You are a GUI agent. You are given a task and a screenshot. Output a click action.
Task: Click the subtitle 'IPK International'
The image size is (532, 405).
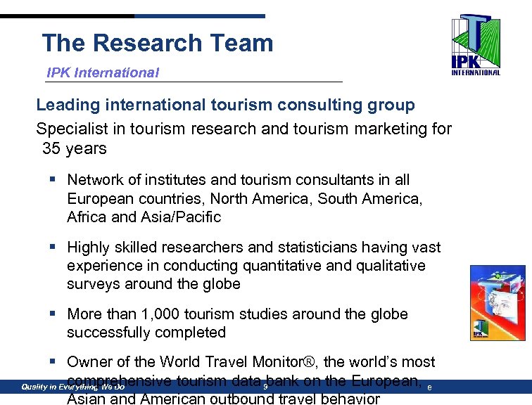pyautogui.click(x=103, y=72)
